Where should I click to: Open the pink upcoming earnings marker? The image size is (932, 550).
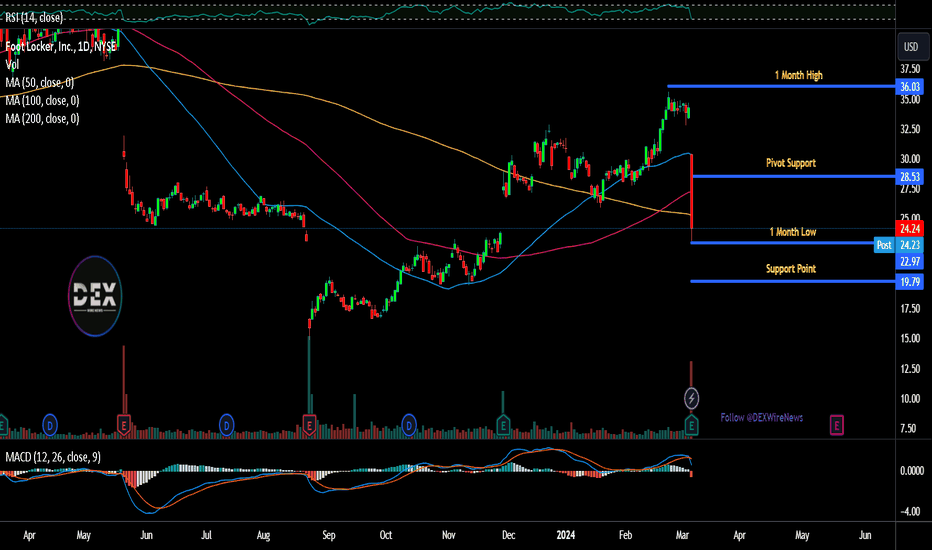[836, 425]
